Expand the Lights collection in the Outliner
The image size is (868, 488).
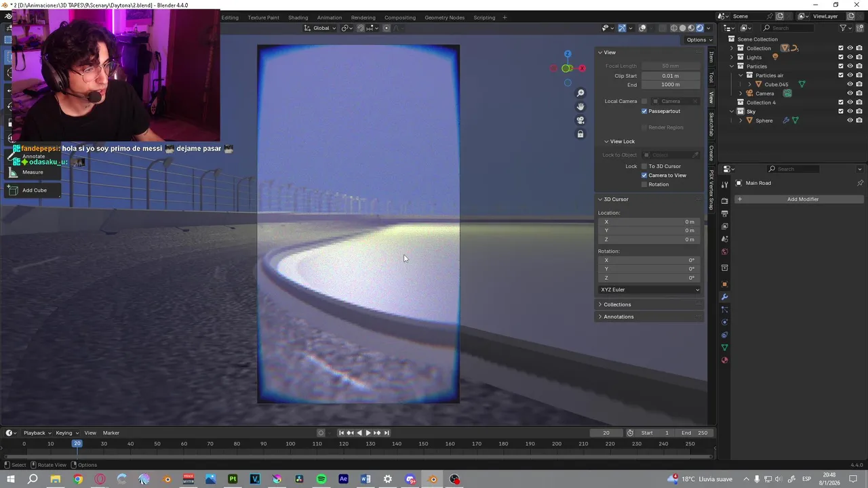coord(732,58)
